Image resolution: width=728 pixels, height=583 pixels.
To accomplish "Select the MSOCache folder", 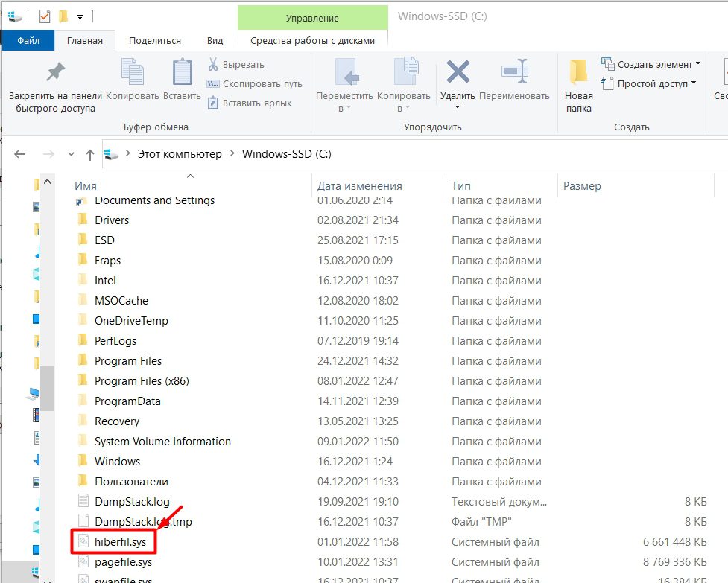I will (121, 301).
